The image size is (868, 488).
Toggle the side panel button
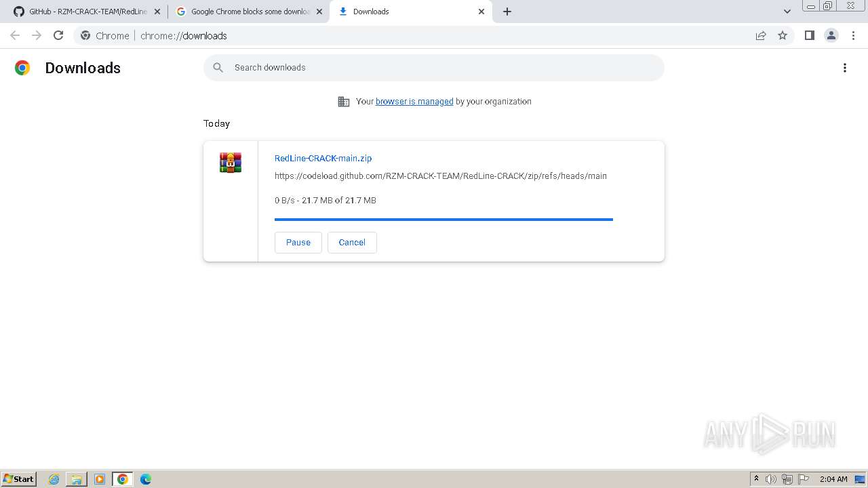point(809,35)
